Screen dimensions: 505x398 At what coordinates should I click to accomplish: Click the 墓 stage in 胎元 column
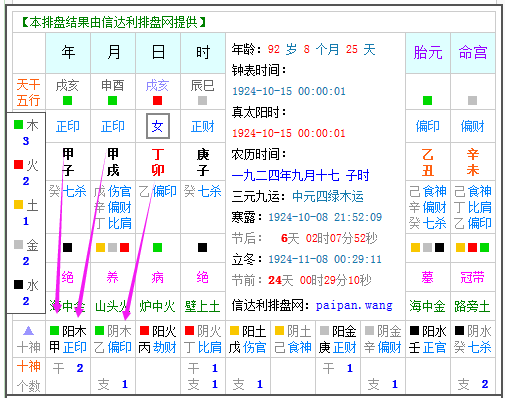pyautogui.click(x=427, y=277)
